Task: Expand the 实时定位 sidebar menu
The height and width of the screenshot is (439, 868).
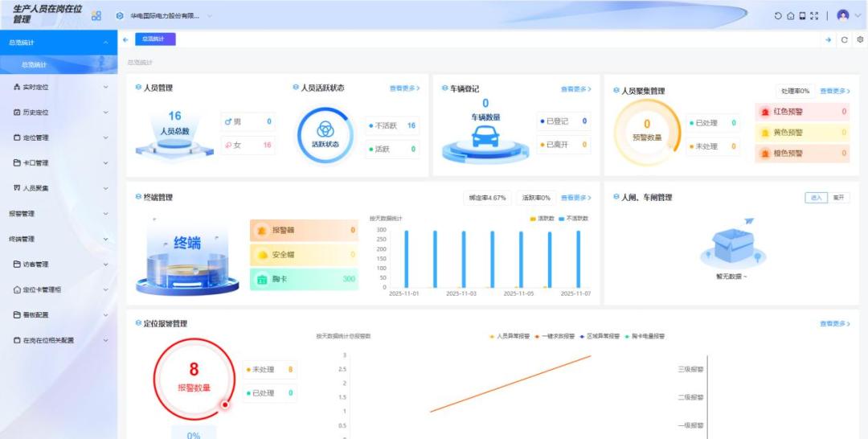Action: tap(59, 87)
